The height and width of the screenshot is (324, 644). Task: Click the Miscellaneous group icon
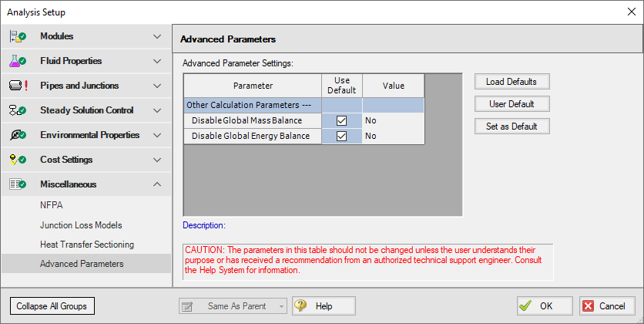click(17, 184)
